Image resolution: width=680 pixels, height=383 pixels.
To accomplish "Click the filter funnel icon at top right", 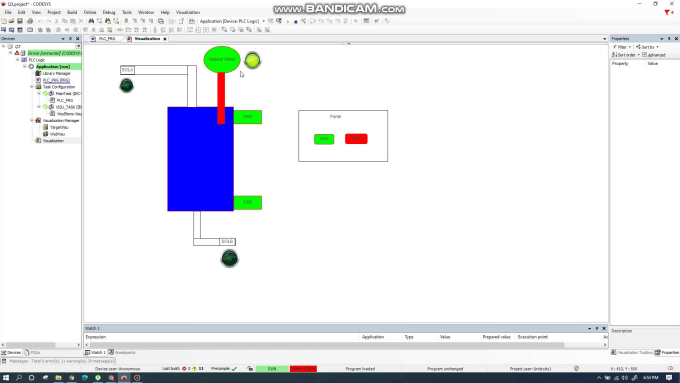I will [x=667, y=13].
